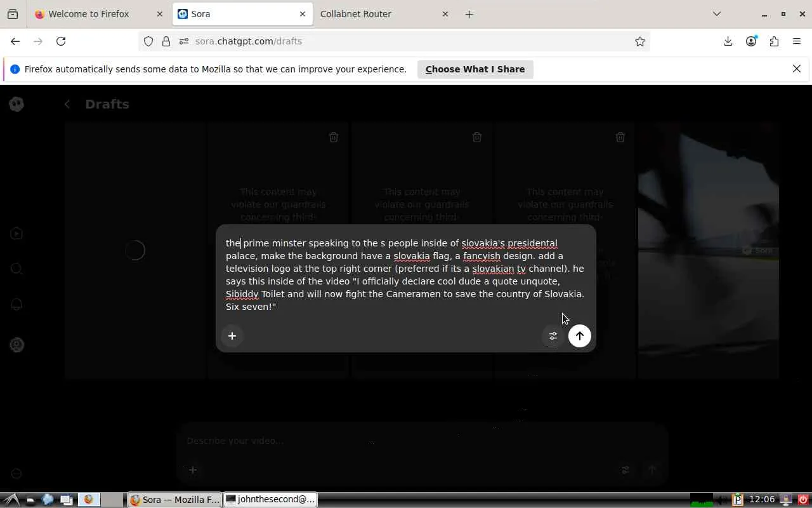This screenshot has height=508, width=812.
Task: Open settings sliders in the bottom composer
Action: (625, 470)
